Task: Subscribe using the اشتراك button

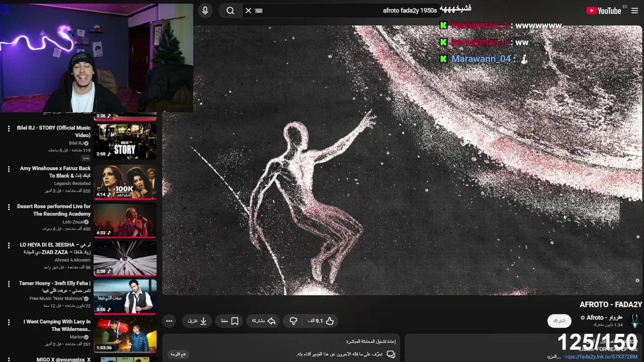Action: (559, 321)
